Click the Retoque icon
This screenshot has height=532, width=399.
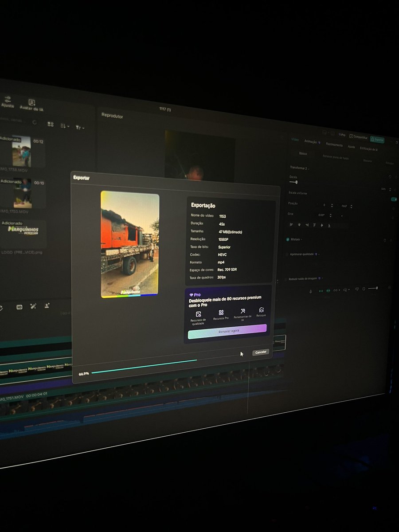coord(262,310)
